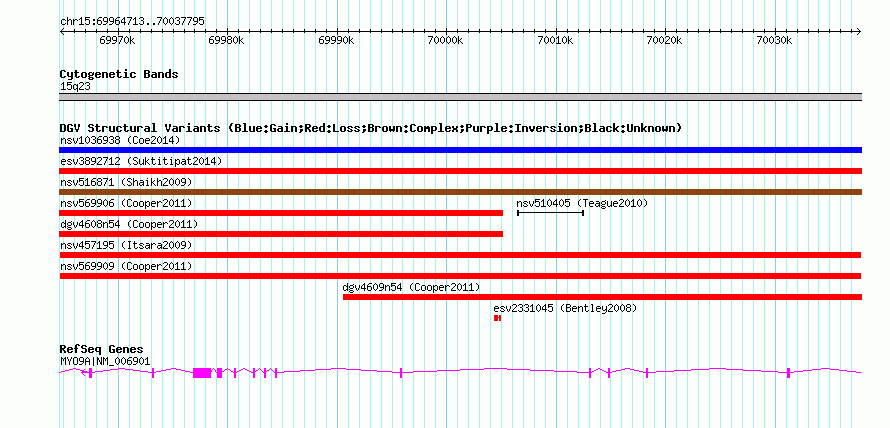Click the 69970k ruler tick label
The height and width of the screenshot is (428, 890).
point(117,40)
